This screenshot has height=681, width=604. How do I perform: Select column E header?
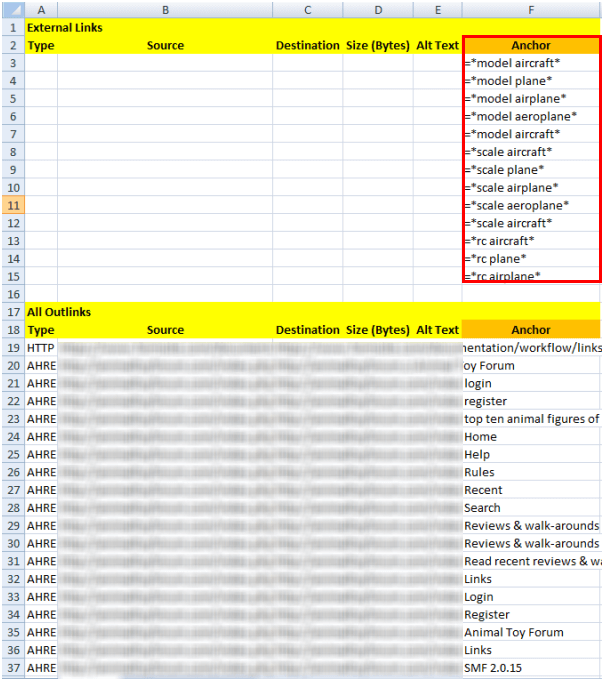coord(438,10)
